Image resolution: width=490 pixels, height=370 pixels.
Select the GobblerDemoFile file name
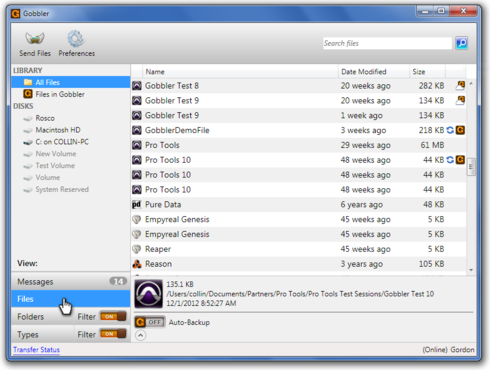pyautogui.click(x=177, y=130)
